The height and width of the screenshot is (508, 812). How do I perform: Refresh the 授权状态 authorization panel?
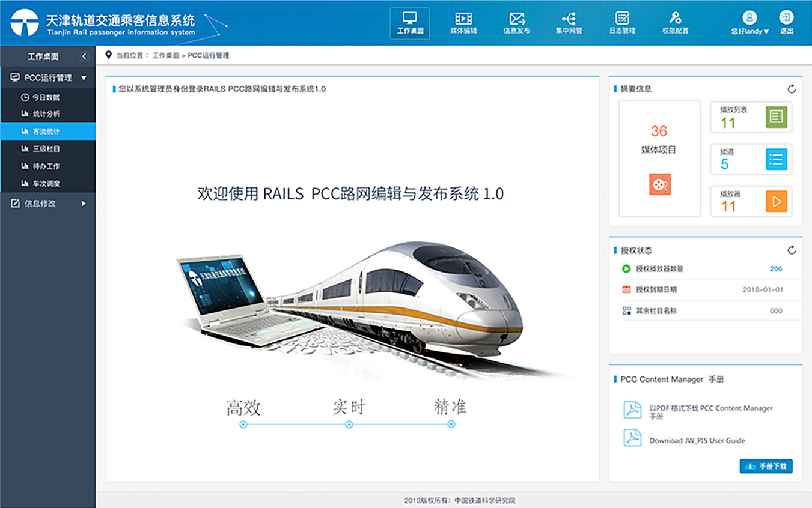792,250
